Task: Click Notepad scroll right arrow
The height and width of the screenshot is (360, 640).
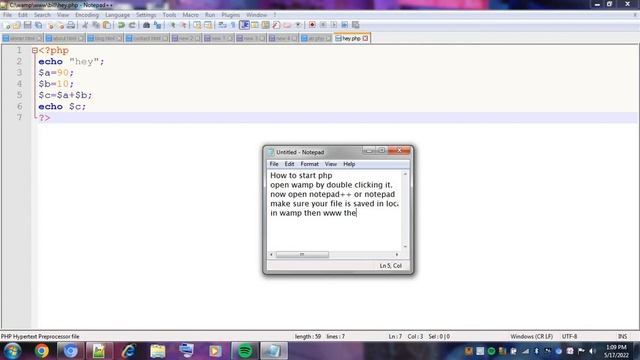Action: (397, 255)
